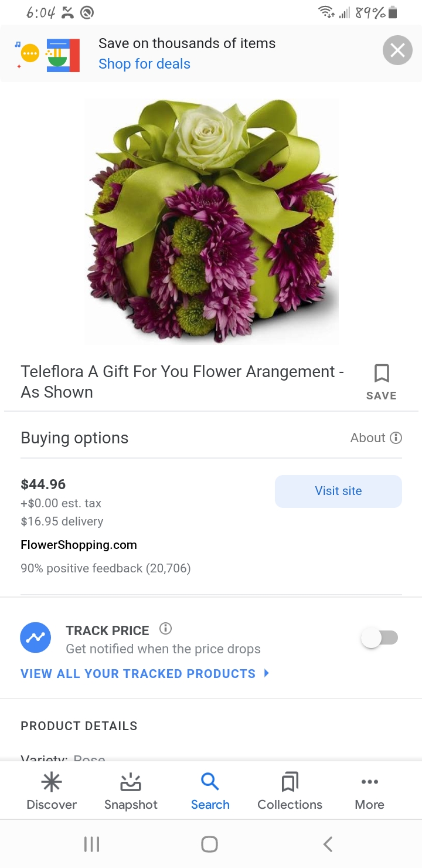Image resolution: width=422 pixels, height=868 pixels.
Task: Tap the Android back arrow
Action: (x=328, y=844)
